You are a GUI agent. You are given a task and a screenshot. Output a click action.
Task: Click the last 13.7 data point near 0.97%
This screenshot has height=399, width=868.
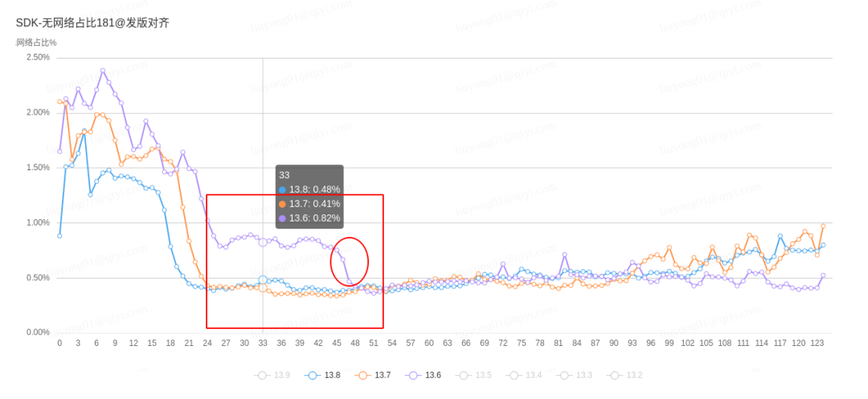pyautogui.click(x=823, y=226)
